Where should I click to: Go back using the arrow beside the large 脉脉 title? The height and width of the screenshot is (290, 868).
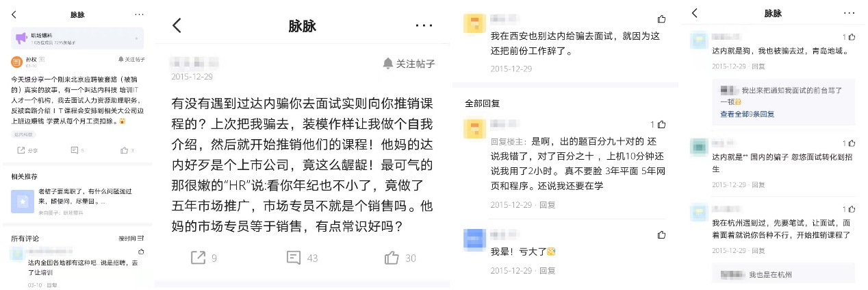click(177, 26)
